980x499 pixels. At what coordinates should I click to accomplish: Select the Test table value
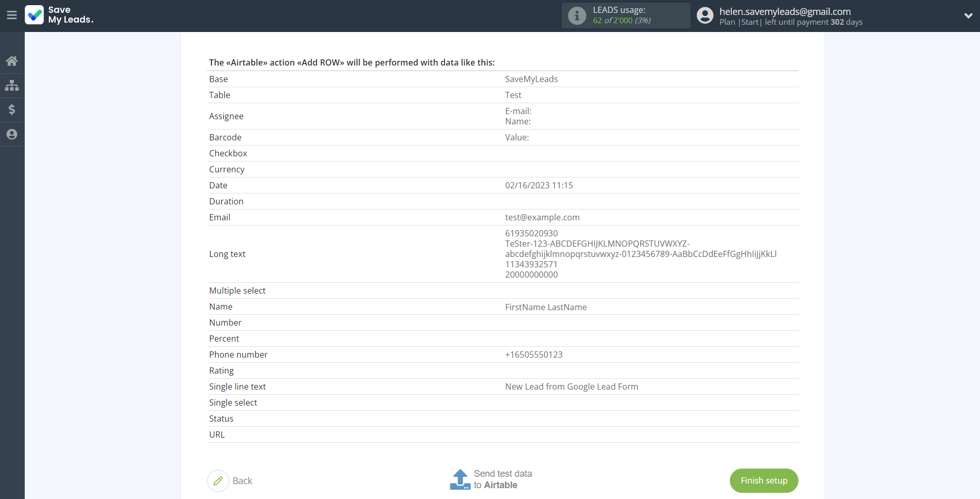tap(513, 95)
